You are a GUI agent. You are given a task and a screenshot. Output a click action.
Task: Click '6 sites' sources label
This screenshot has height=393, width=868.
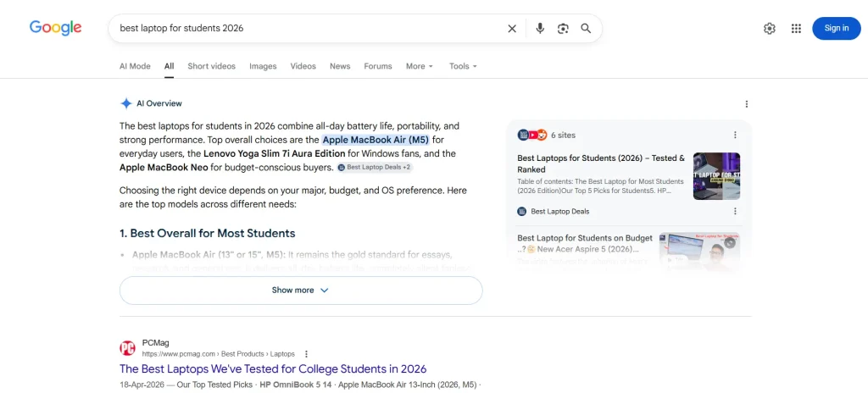click(x=564, y=135)
